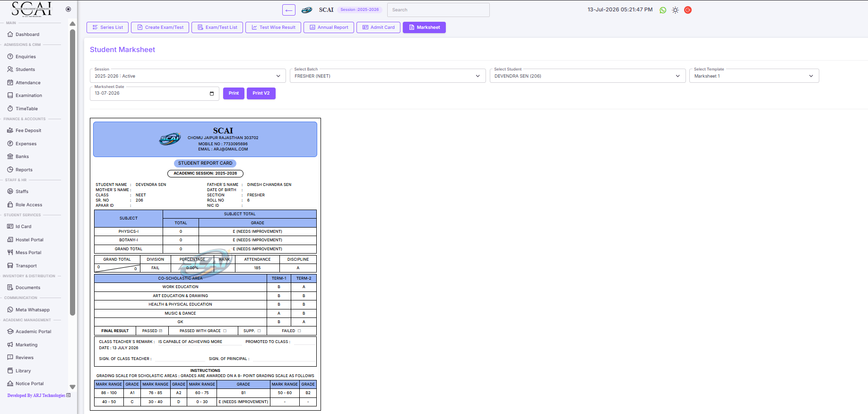The height and width of the screenshot is (414, 868).
Task: Click the sidebar vertical scrollbar thumb
Action: click(72, 172)
